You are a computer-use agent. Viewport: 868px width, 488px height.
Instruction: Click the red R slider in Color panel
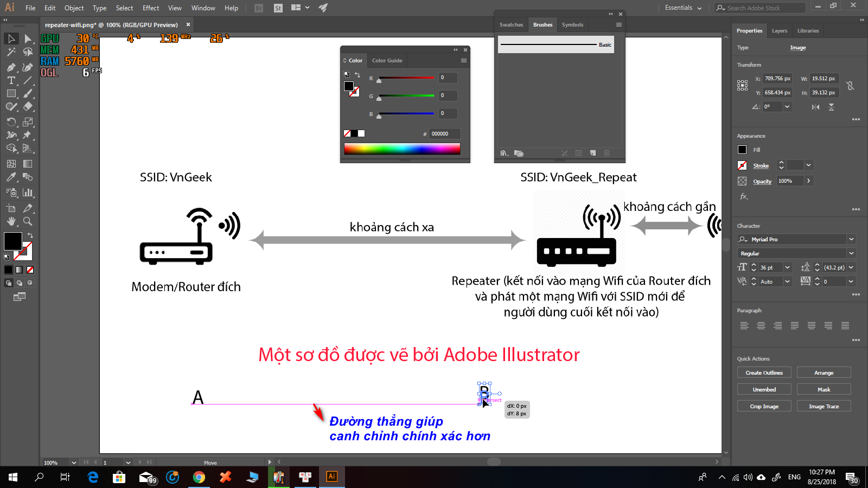point(406,79)
